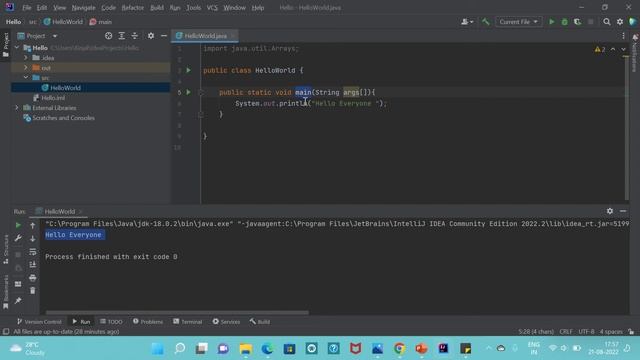Open Windows Start button on taskbar
640x360 pixels.
tap(158, 349)
